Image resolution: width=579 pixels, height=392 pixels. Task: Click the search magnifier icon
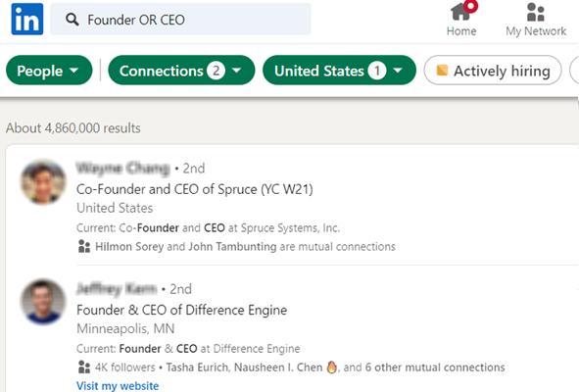(72, 20)
